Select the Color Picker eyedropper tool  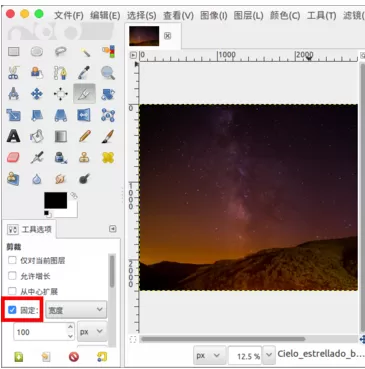tap(85, 73)
